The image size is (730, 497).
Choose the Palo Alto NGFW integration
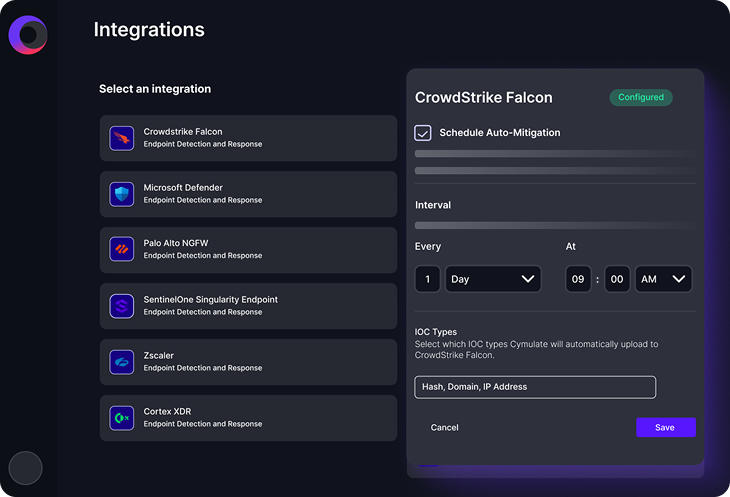pos(248,250)
